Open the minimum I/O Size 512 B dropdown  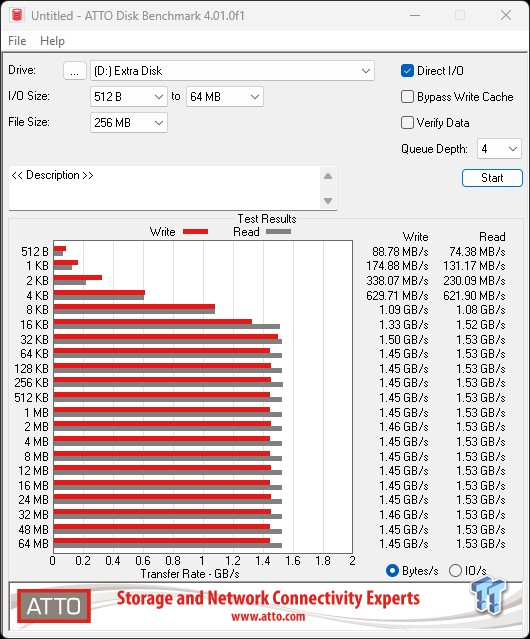tap(129, 97)
